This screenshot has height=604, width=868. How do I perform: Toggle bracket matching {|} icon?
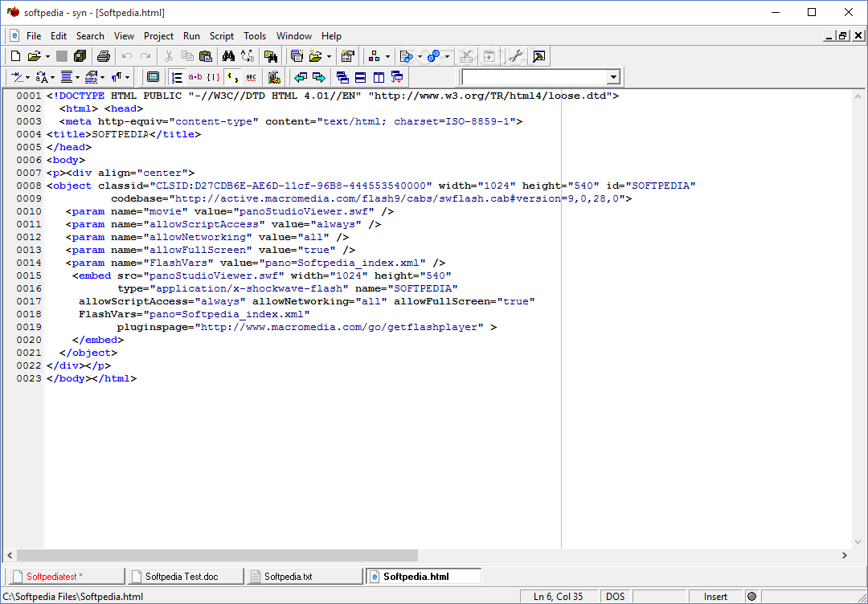214,77
